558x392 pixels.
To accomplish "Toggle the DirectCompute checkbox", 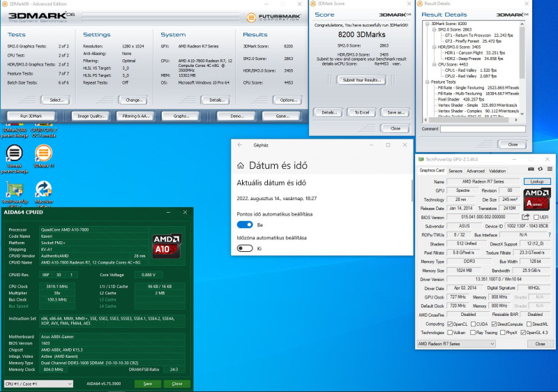I will coord(494,324).
